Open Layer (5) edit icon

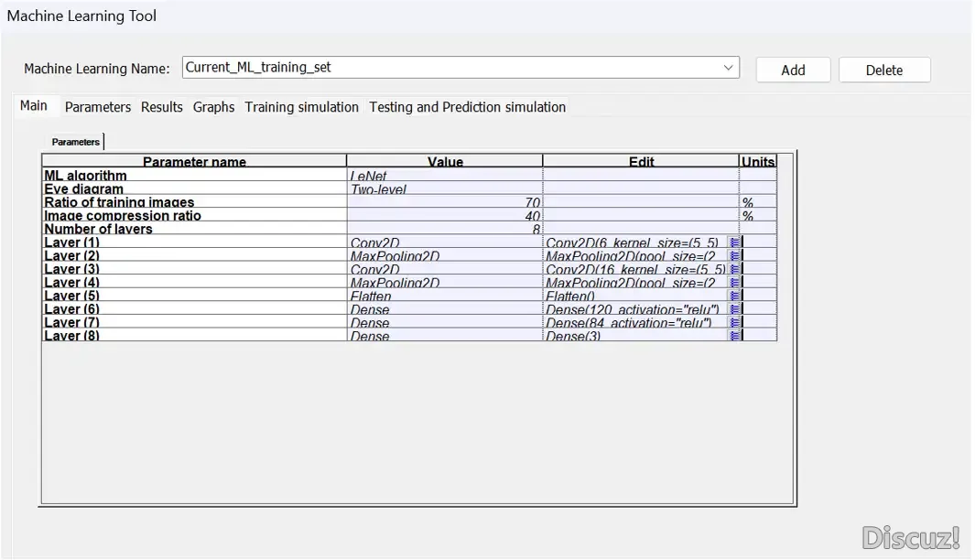click(734, 296)
